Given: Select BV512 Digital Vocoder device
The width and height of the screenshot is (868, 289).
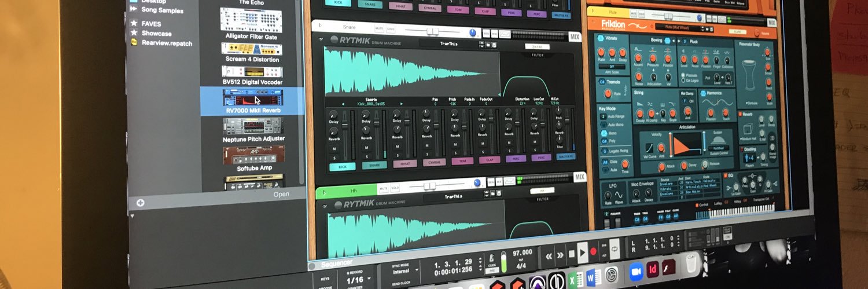Looking at the screenshot, I should (252, 76).
